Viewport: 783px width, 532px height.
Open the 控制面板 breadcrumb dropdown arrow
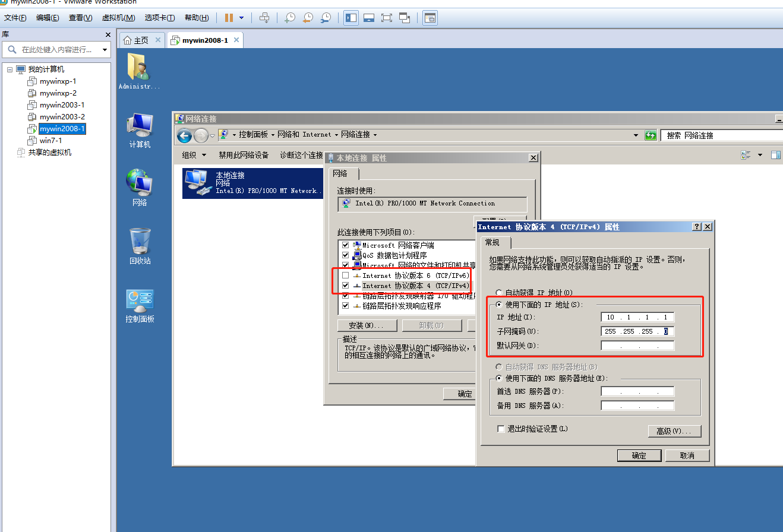pyautogui.click(x=273, y=135)
